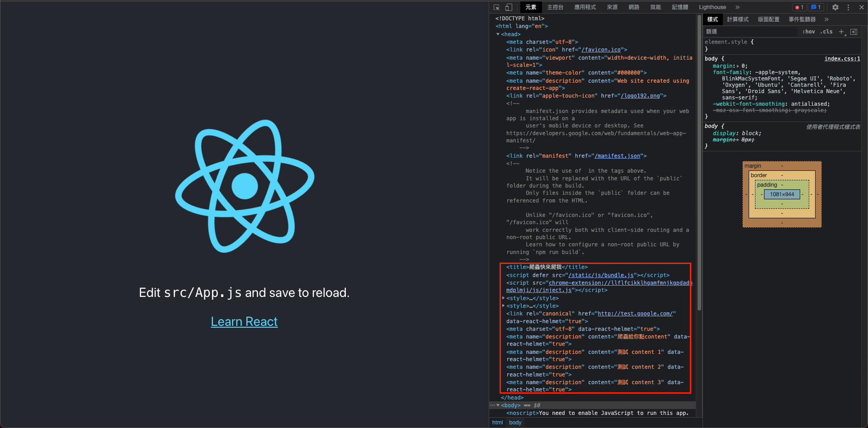Viewport: 868px width, 428px height.
Task: Click the element.style rule block
Action: [782, 45]
